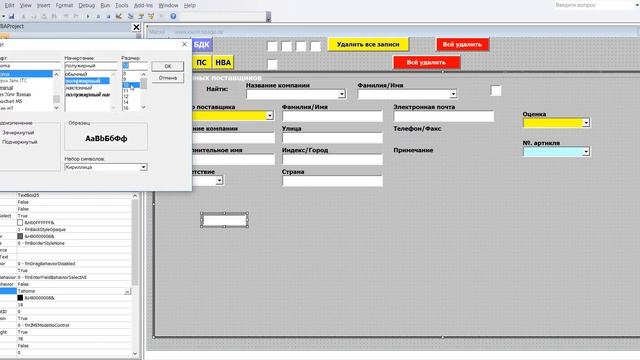Click the Toolbox icon in the toolbar
Image resolution: width=640 pixels, height=360 pixels.
click(162, 16)
